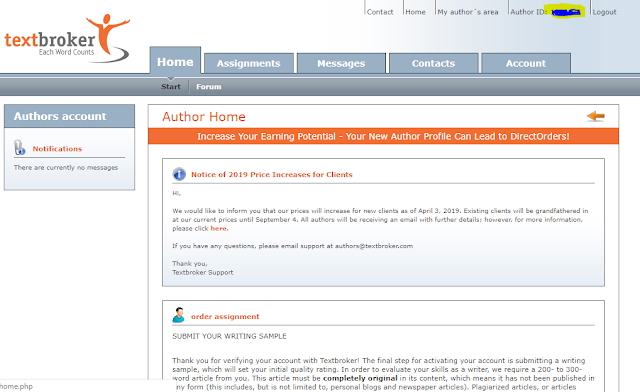Click the 'Authors account' sidebar header
The height and width of the screenshot is (392, 640).
pyautogui.click(x=69, y=116)
